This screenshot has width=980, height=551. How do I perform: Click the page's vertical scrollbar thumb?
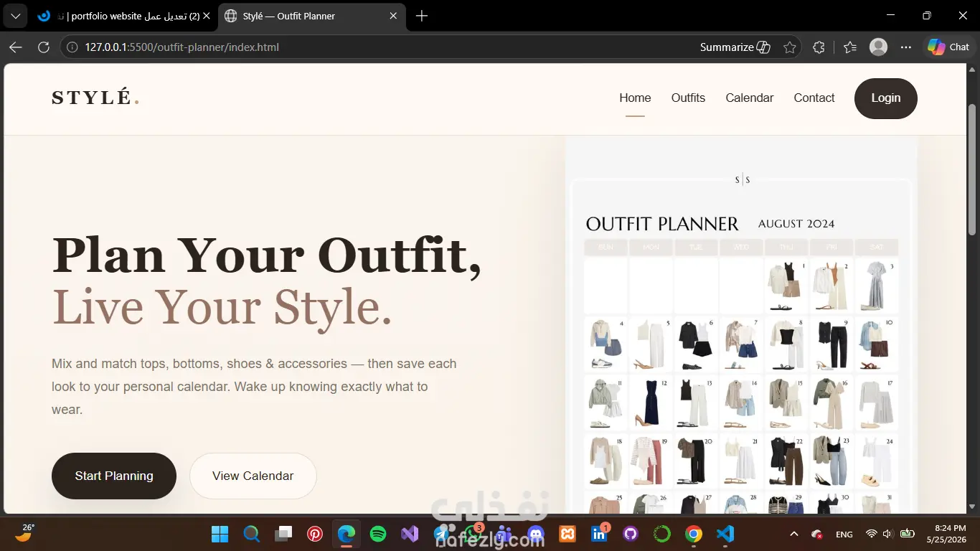coord(972,169)
